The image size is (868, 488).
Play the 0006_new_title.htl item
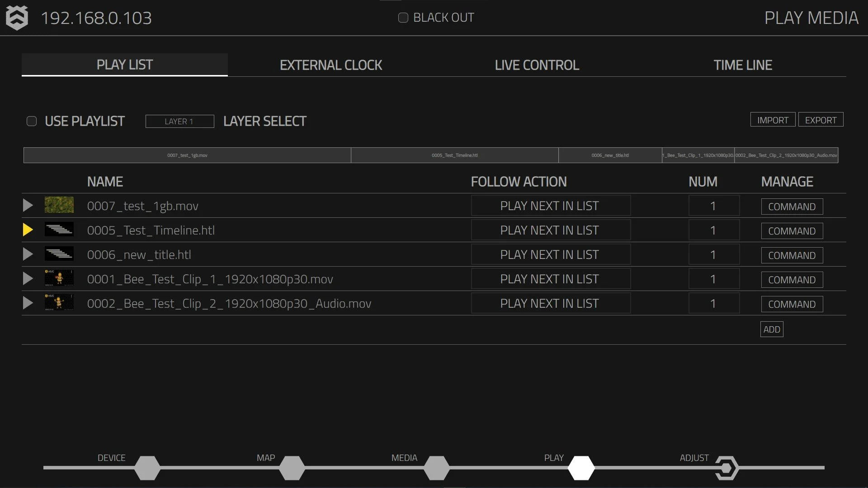click(28, 254)
